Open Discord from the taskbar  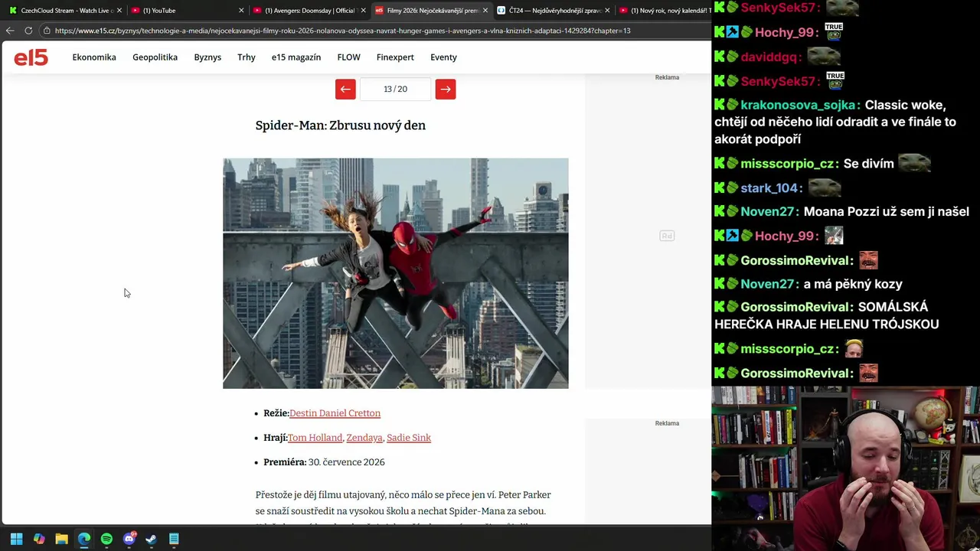(x=129, y=539)
